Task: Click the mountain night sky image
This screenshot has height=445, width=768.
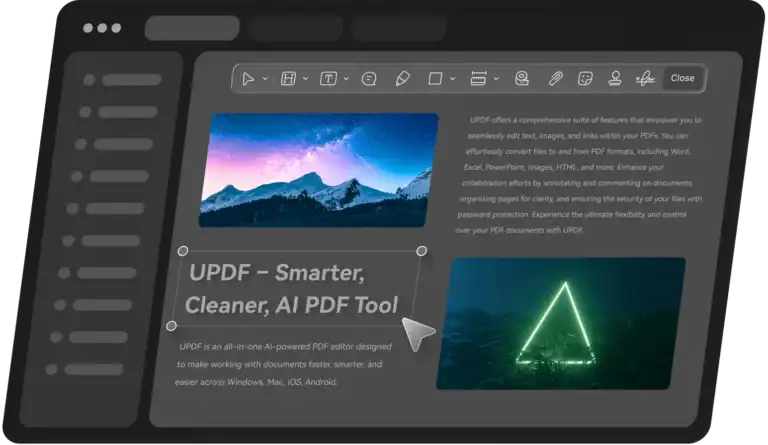Action: 316,168
